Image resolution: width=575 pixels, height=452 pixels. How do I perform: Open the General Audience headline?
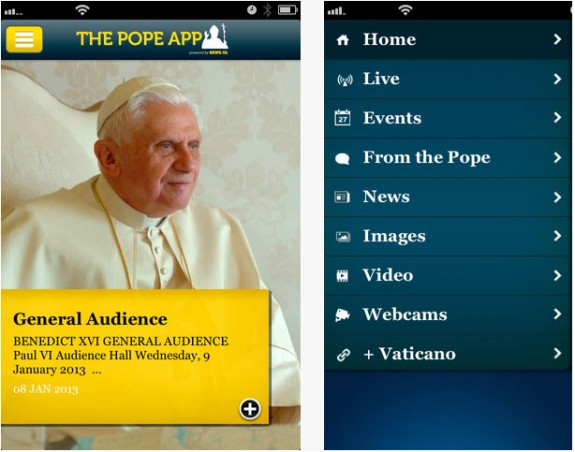tap(90, 319)
